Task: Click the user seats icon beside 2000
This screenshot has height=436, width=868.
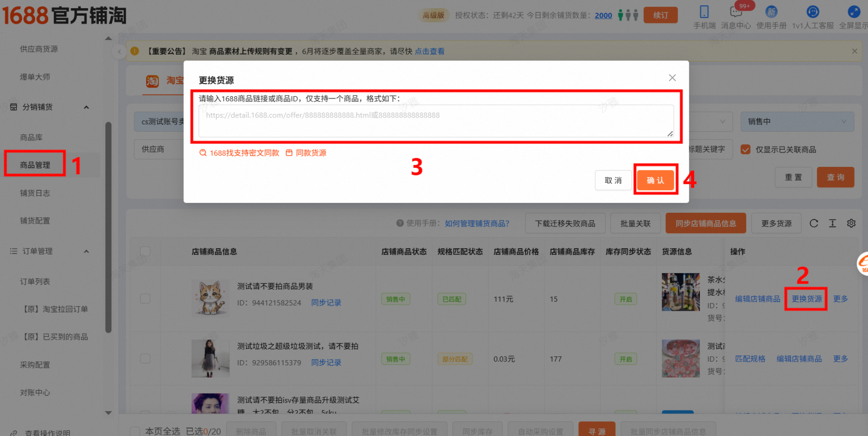Action: point(628,15)
